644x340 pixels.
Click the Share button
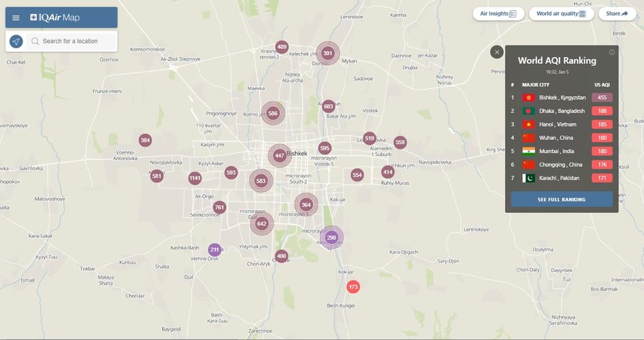[x=617, y=14]
